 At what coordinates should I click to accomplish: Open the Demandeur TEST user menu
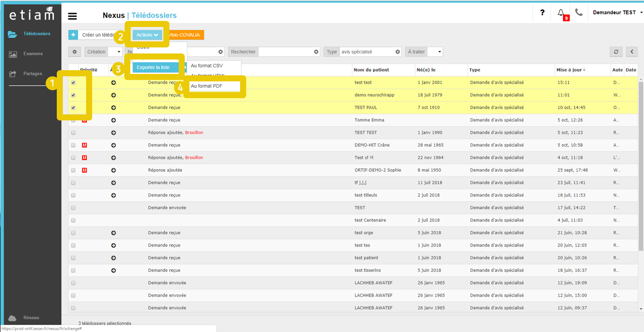click(616, 13)
